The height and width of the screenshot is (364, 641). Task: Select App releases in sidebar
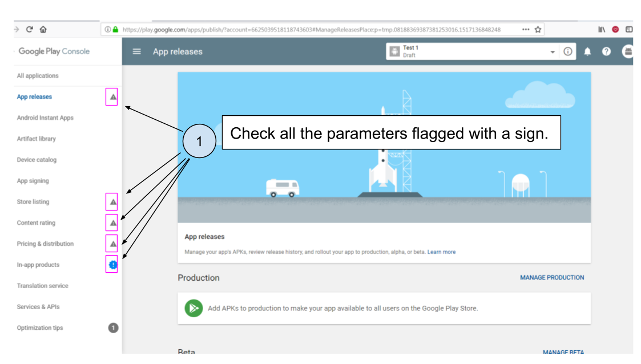pos(34,97)
